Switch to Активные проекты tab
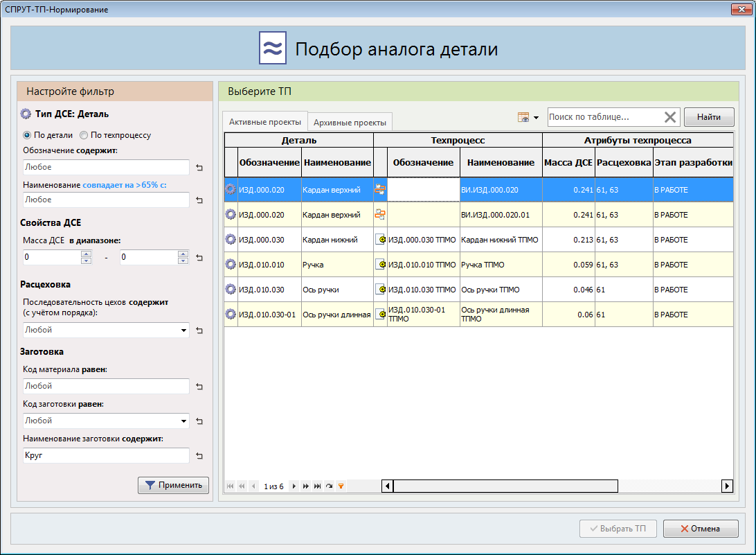Image resolution: width=756 pixels, height=555 pixels. point(264,122)
